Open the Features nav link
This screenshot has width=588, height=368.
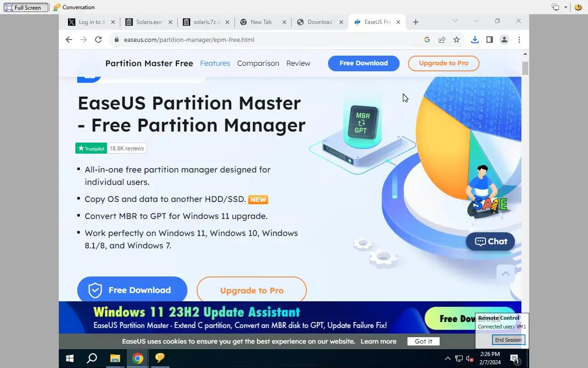pyautogui.click(x=215, y=63)
